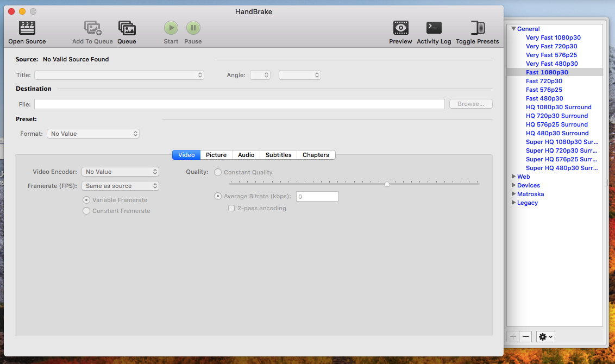Add a new preset with plus button

point(513,336)
